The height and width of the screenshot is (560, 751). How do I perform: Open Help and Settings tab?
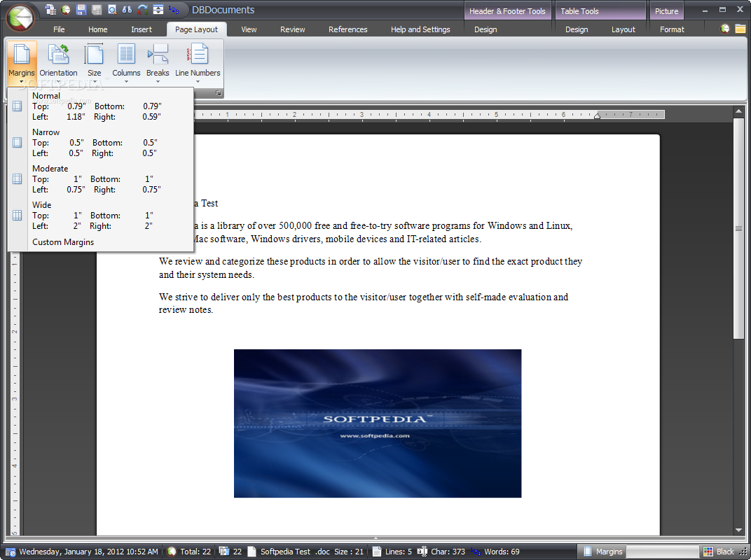point(420,29)
